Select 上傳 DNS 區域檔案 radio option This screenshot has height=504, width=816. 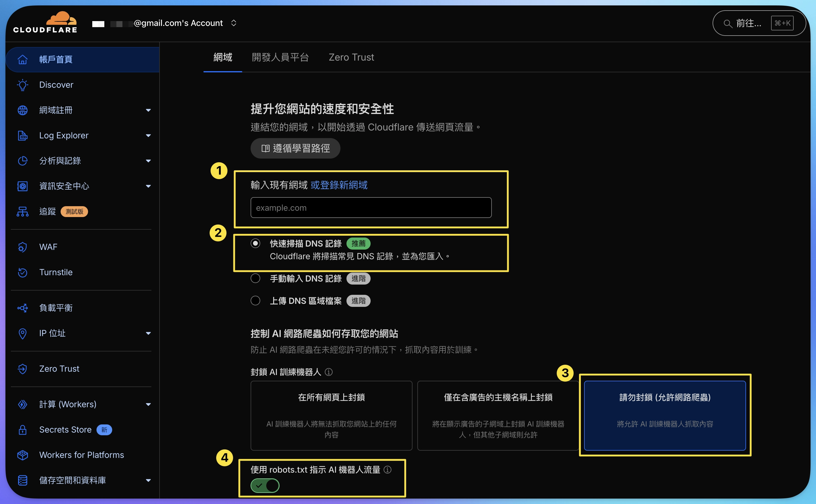click(255, 301)
